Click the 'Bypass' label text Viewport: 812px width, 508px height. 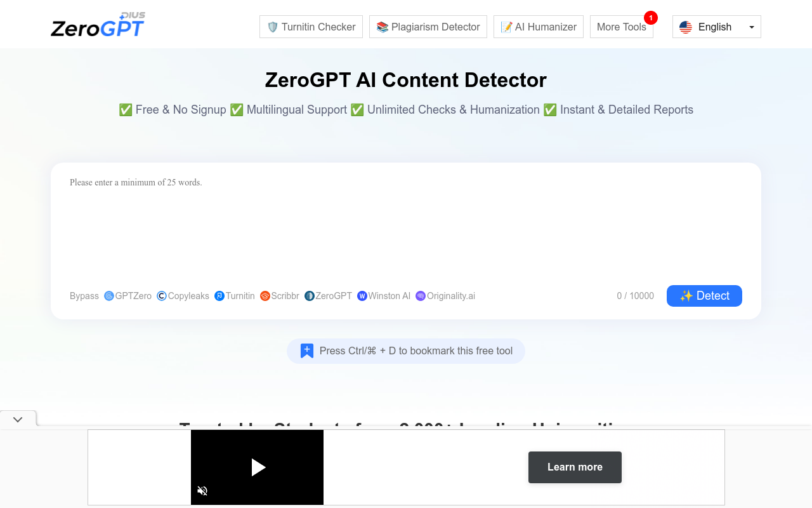click(x=84, y=296)
